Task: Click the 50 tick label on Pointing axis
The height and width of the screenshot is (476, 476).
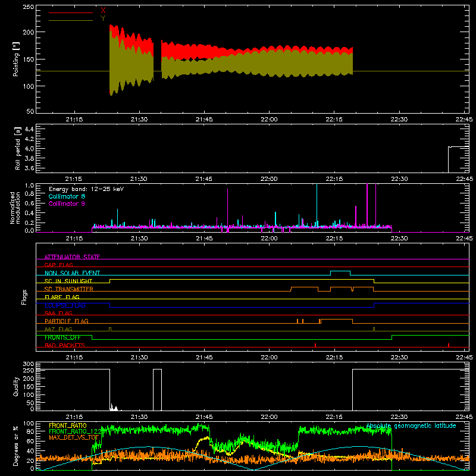Action: [30, 111]
